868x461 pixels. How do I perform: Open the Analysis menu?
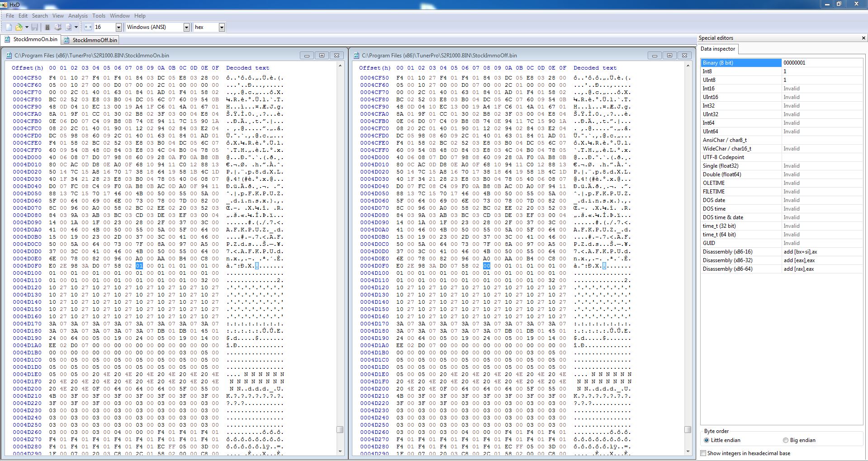[x=78, y=15]
